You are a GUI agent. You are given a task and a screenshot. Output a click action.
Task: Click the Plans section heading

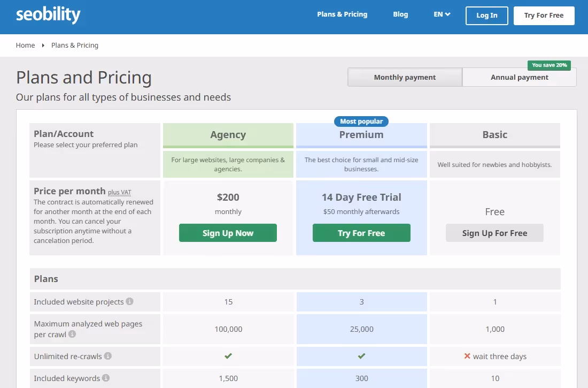click(x=46, y=279)
